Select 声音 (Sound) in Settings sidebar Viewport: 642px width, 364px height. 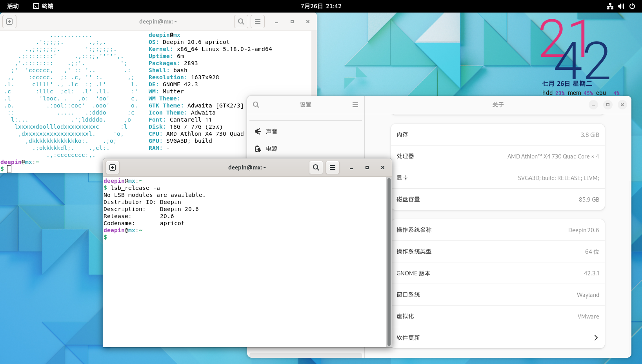point(271,131)
